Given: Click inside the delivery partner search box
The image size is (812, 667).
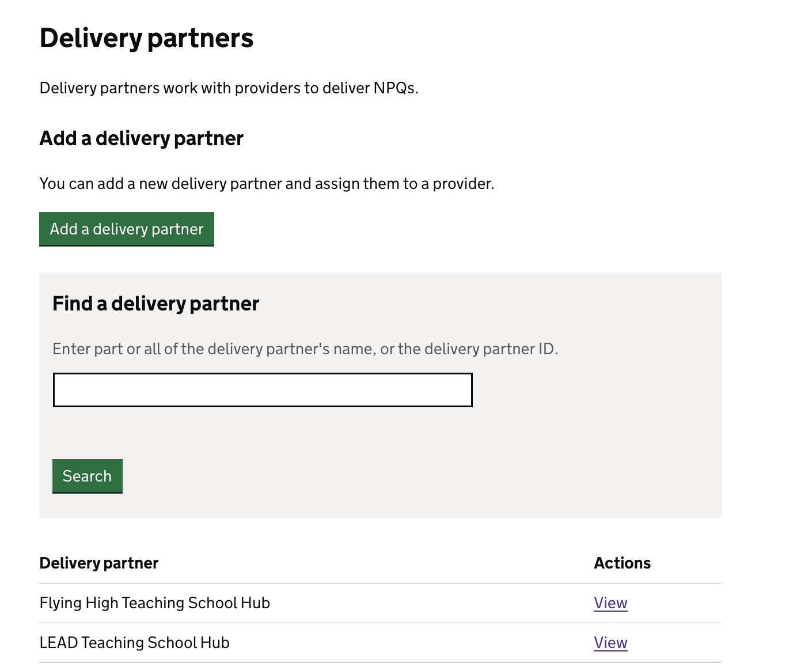Looking at the screenshot, I should (x=262, y=390).
